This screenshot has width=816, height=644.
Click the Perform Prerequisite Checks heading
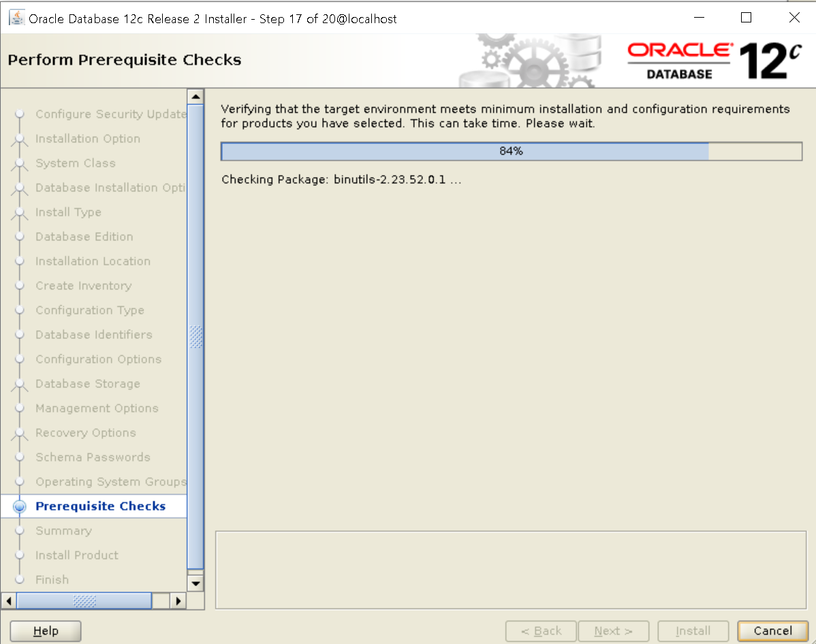pyautogui.click(x=125, y=60)
